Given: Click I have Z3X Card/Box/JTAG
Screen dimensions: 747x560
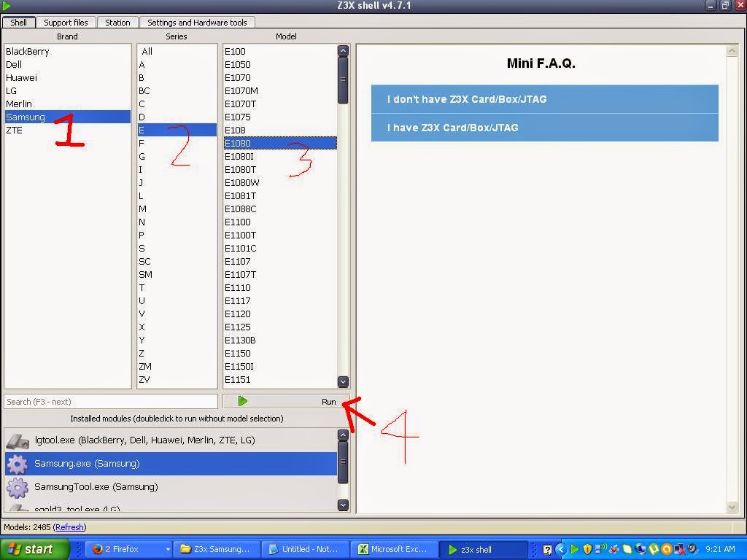Looking at the screenshot, I should coord(544,127).
